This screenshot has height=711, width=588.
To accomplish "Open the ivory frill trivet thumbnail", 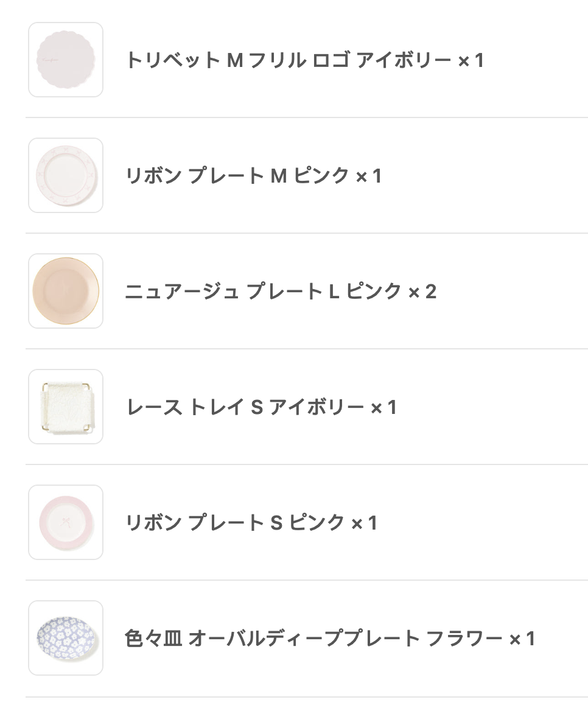I will (66, 60).
